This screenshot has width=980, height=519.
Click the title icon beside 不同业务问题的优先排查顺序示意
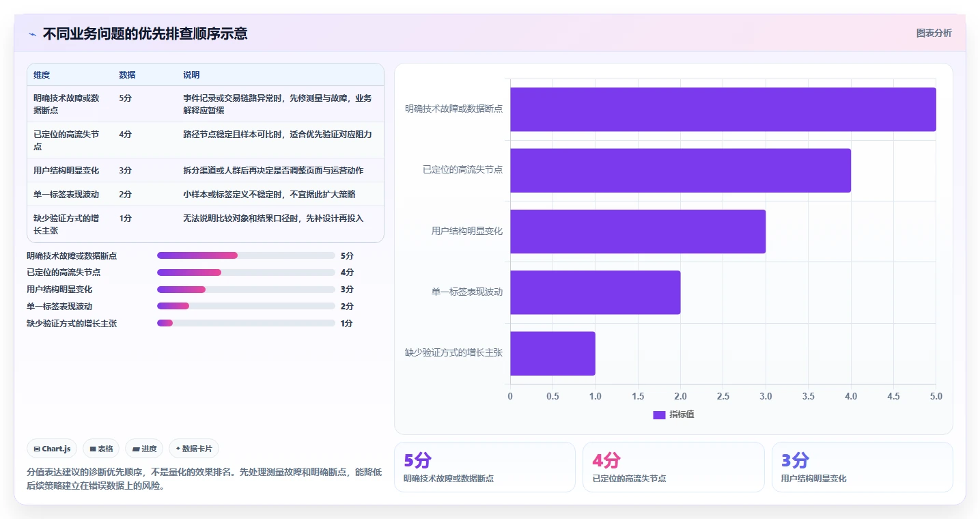pos(32,34)
